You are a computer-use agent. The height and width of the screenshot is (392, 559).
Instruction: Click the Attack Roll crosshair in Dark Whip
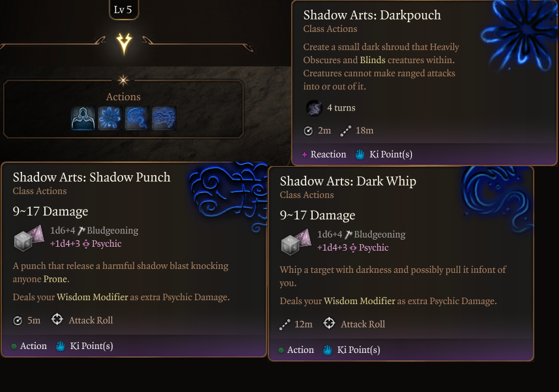(x=329, y=324)
